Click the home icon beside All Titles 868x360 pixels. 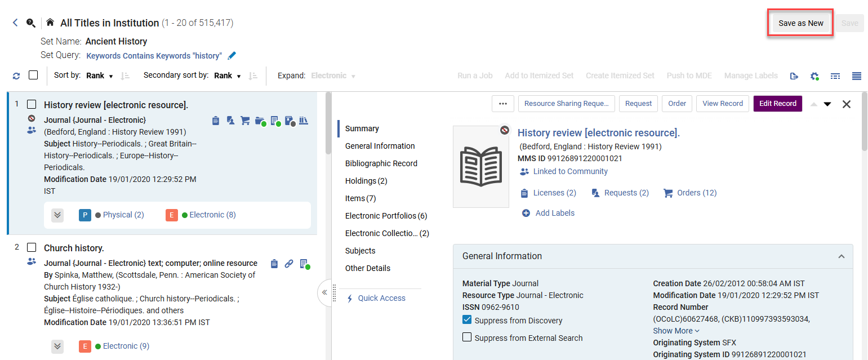50,23
